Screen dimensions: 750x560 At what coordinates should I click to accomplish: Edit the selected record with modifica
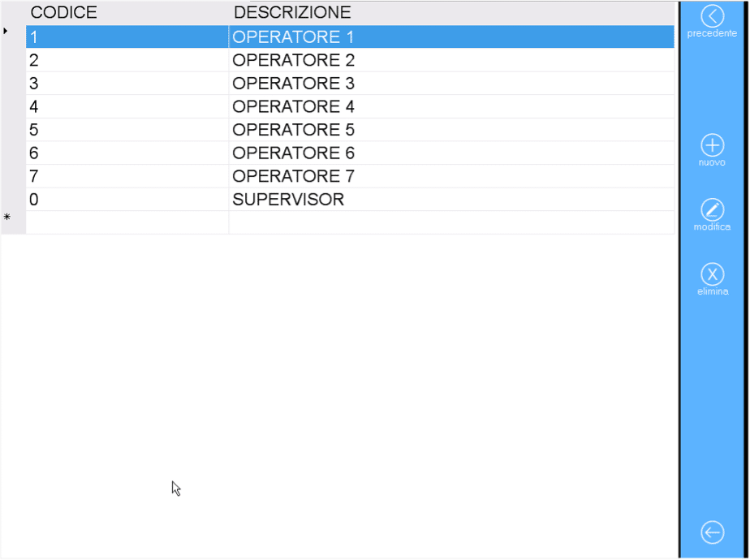(x=712, y=215)
